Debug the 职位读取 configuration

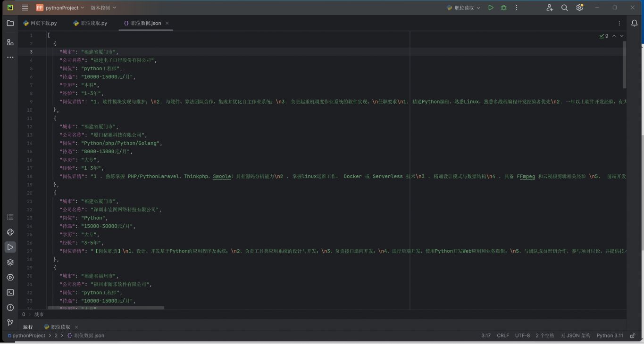click(x=503, y=8)
